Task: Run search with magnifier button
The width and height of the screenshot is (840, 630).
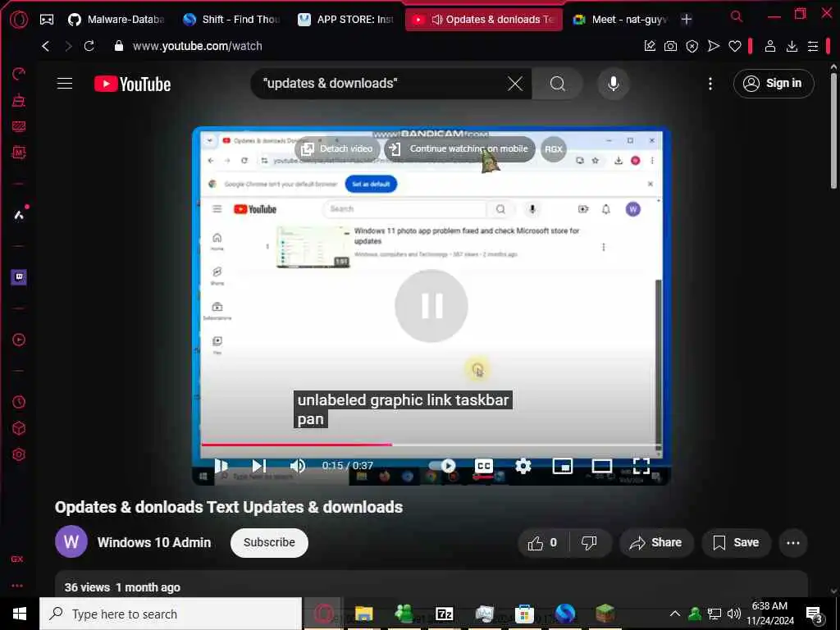Action: click(557, 84)
